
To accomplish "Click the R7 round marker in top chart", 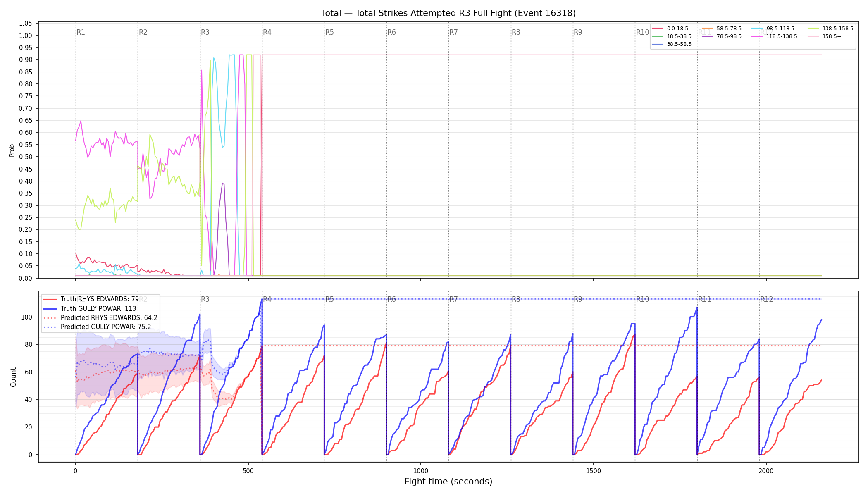I will (x=453, y=32).
